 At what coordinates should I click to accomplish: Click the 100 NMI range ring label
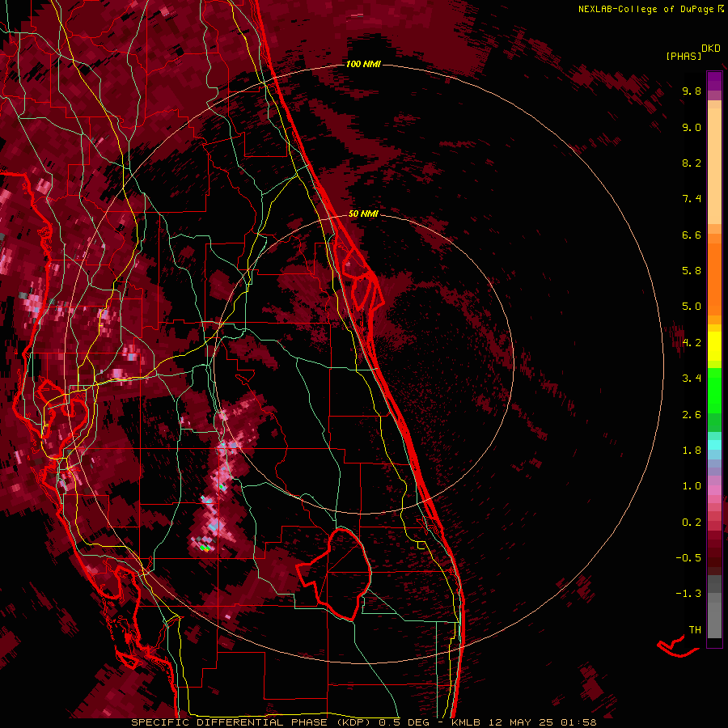point(363,64)
